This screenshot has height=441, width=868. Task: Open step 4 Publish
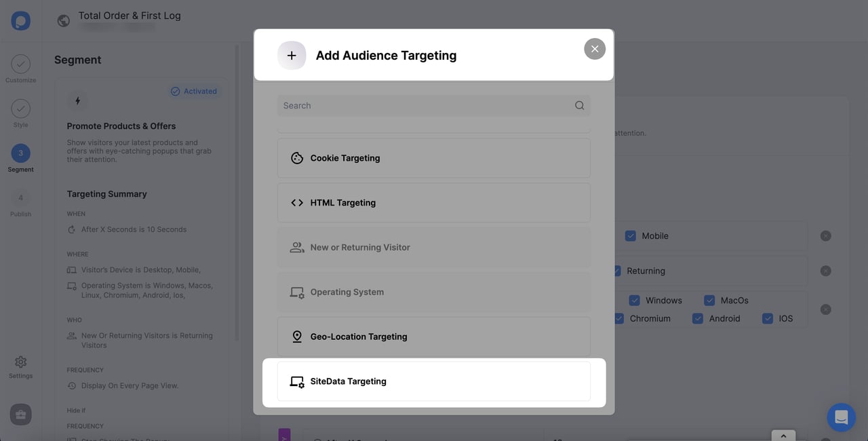pos(20,202)
